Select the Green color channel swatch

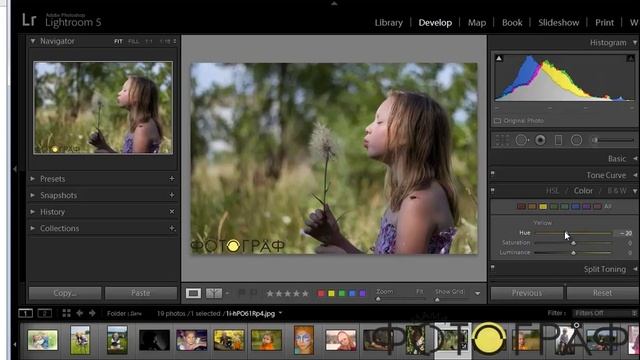tap(553, 207)
